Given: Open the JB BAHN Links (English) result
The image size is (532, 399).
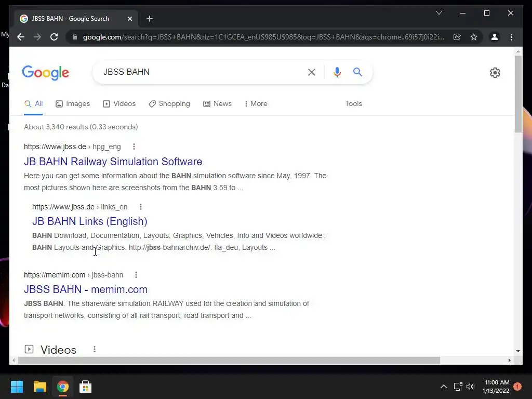Looking at the screenshot, I should pyautogui.click(x=89, y=221).
